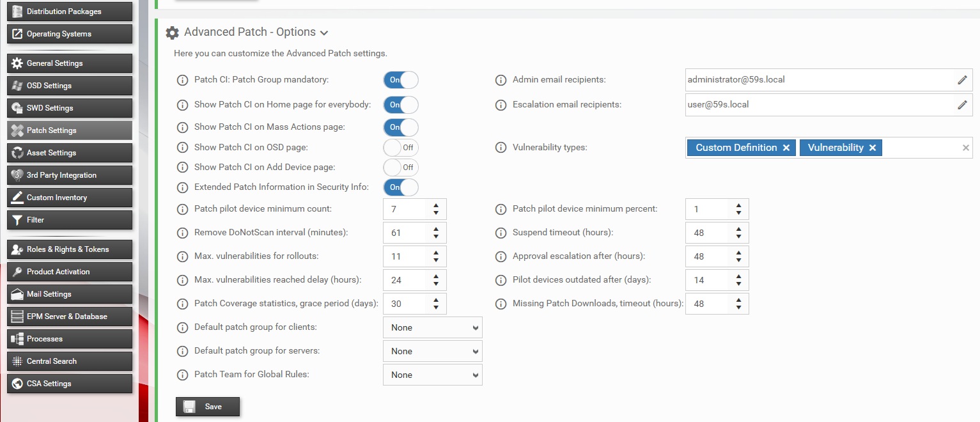Viewport: 980px width, 422px height.
Task: Click the Advanced Patch Options gear icon
Action: pos(172,33)
